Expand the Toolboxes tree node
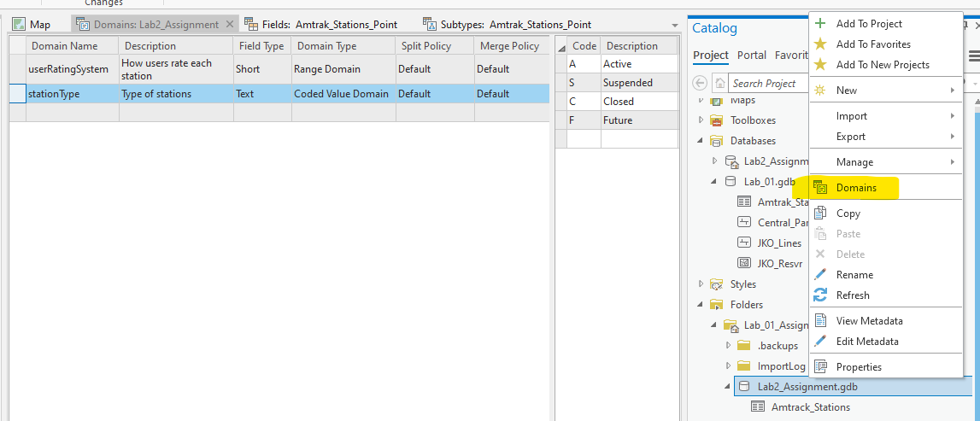Image resolution: width=980 pixels, height=421 pixels. coord(701,120)
